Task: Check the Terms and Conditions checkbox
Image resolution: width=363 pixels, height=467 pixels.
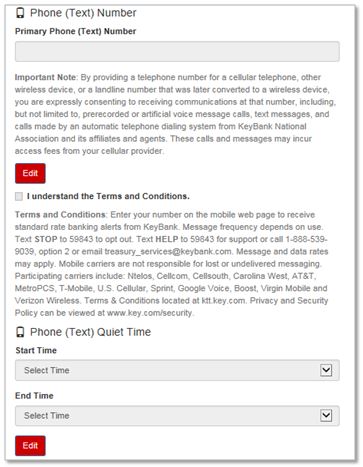Action: [x=19, y=196]
